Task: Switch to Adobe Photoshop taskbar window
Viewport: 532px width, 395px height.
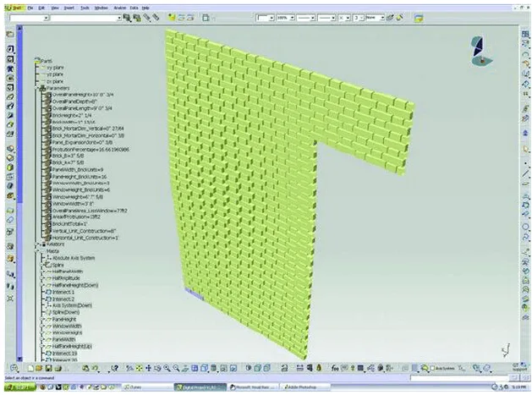Action: [304, 387]
